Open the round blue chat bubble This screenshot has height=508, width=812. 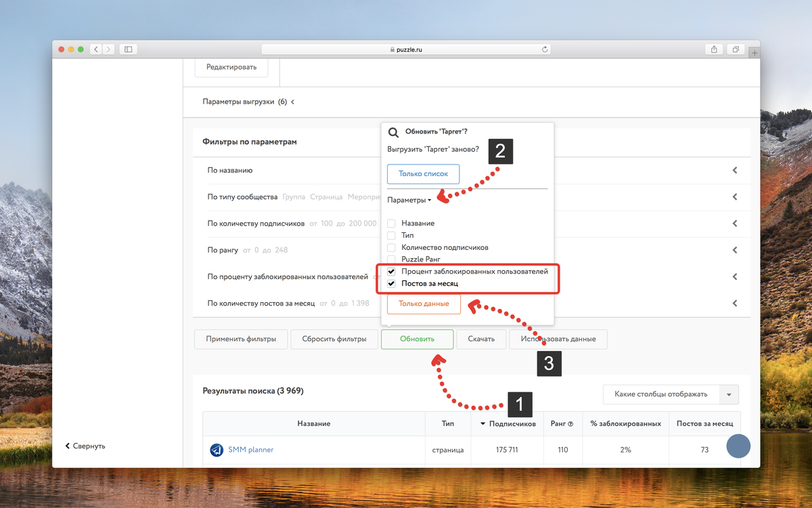(740, 448)
